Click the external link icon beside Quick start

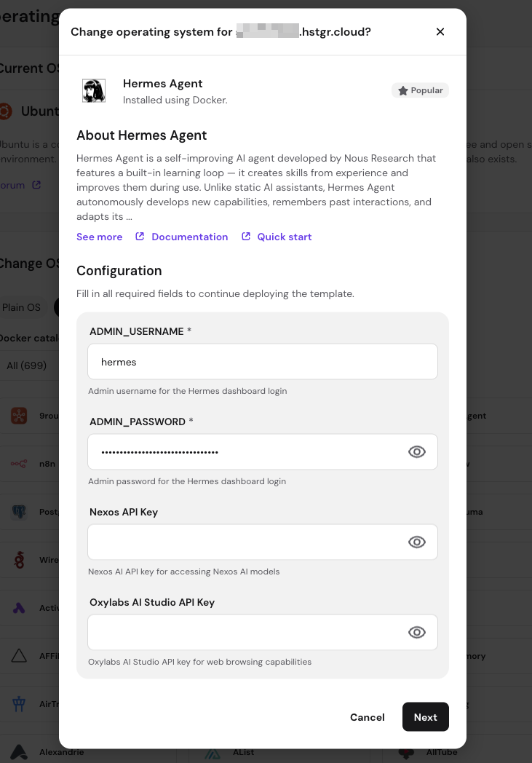point(246,237)
